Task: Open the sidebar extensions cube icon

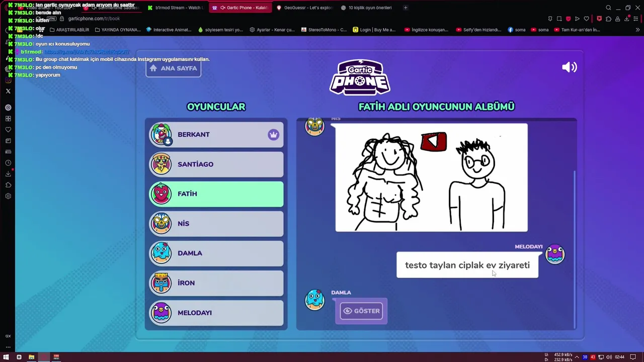Action: point(8,185)
